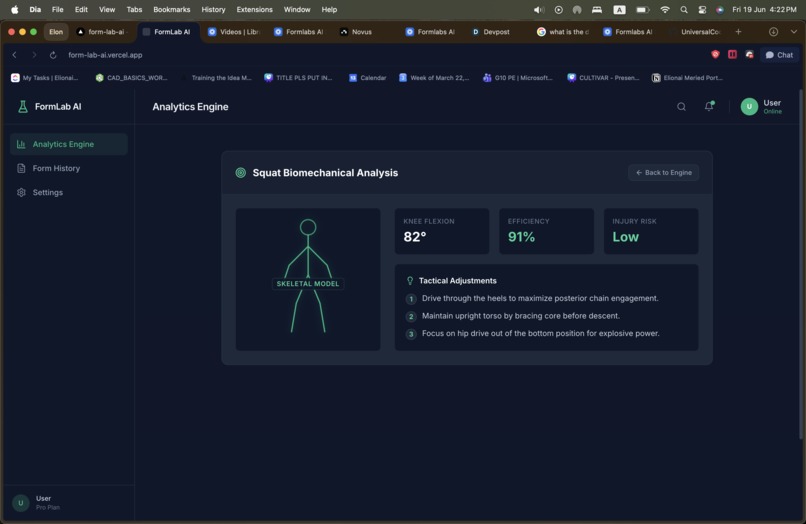Open the Training the Idea M bookmark
The width and height of the screenshot is (806, 524).
pyautogui.click(x=216, y=78)
